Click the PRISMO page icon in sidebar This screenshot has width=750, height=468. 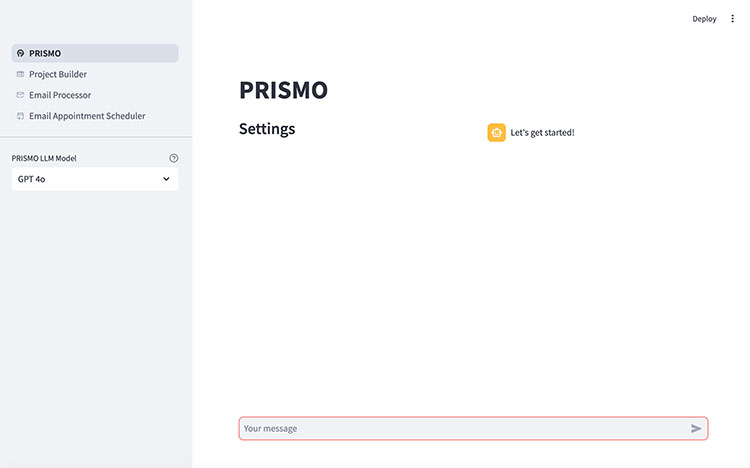pos(21,53)
